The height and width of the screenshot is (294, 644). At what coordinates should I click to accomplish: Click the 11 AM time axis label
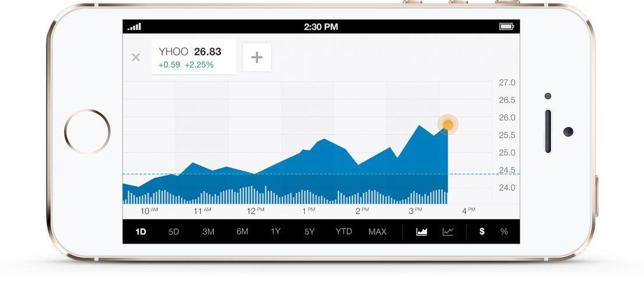(x=202, y=211)
